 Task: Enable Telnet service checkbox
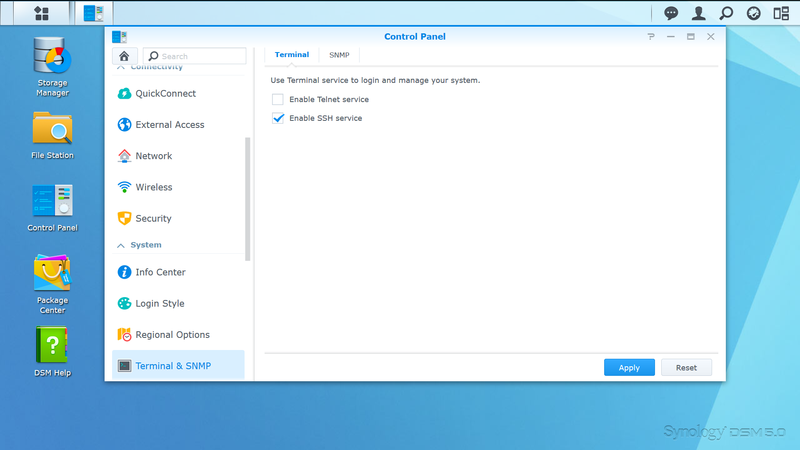coord(278,99)
